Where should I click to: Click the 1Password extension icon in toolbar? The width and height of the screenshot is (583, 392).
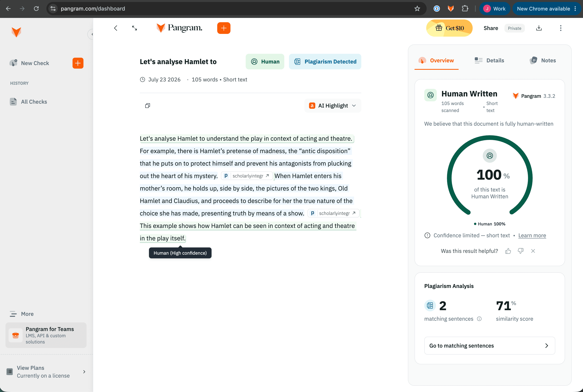point(437,9)
